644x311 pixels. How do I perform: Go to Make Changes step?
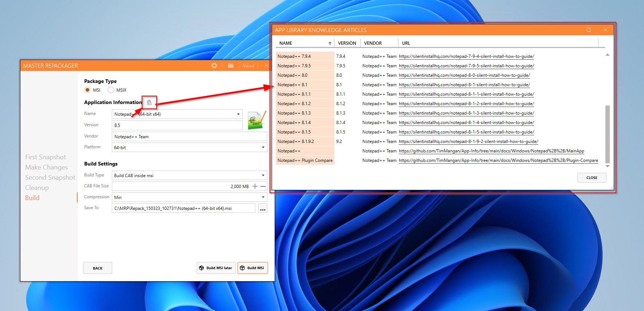pyautogui.click(x=46, y=167)
